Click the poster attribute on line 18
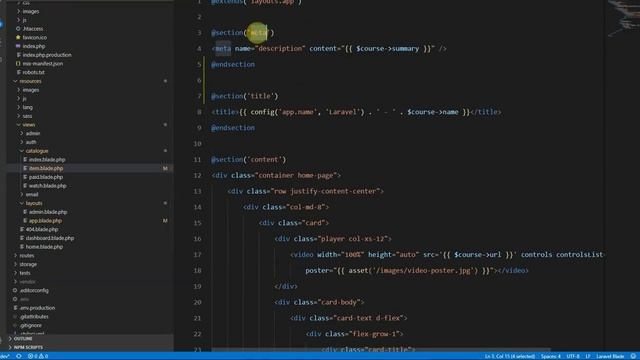Image resolution: width=640 pixels, height=360 pixels. (317, 271)
